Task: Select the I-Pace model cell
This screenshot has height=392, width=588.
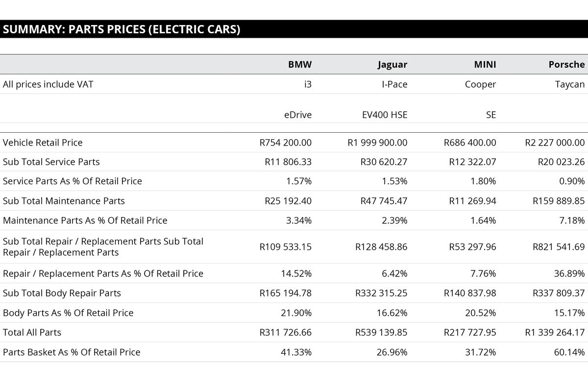Action: tap(394, 84)
